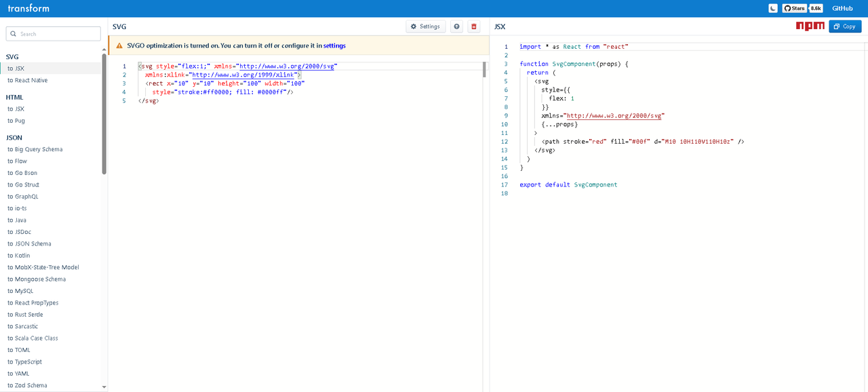Image resolution: width=868 pixels, height=392 pixels.
Task: Open the GitHub link in header
Action: [842, 8]
